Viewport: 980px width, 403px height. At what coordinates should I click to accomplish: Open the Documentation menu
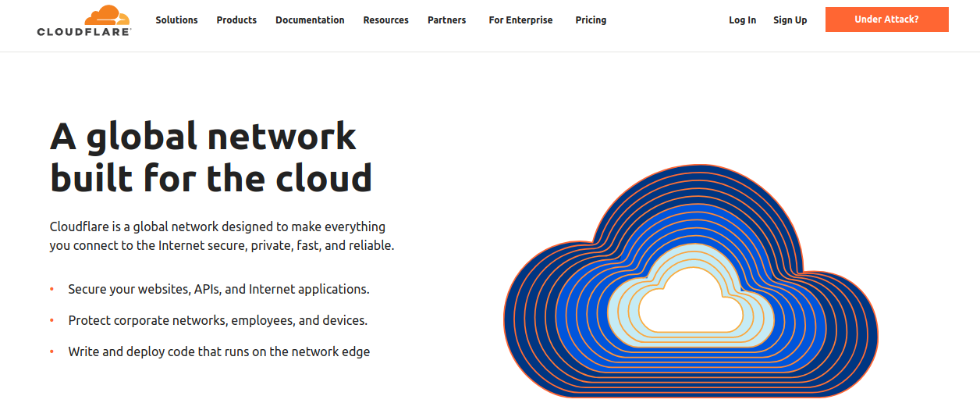pos(310,20)
